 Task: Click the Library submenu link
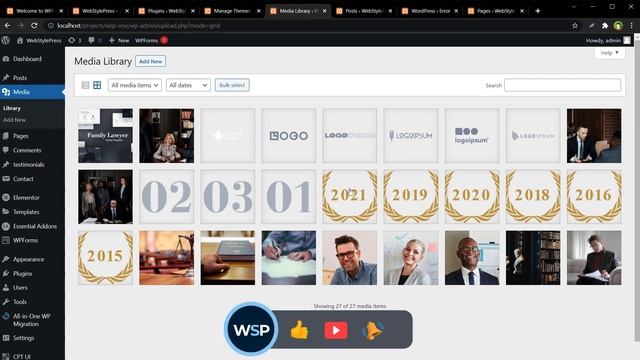[x=12, y=108]
